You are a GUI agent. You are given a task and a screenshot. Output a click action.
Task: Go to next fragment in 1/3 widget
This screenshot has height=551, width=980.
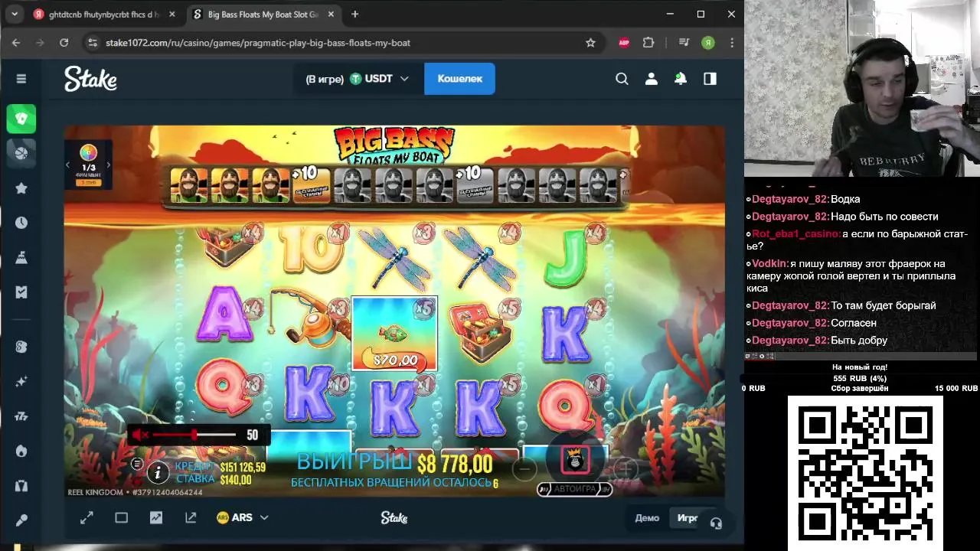(108, 165)
